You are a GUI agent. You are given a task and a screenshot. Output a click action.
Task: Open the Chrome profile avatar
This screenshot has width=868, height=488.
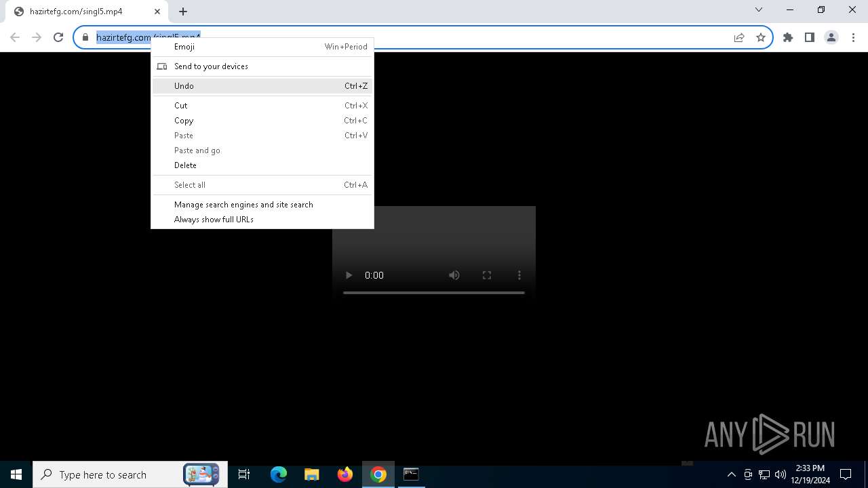831,37
